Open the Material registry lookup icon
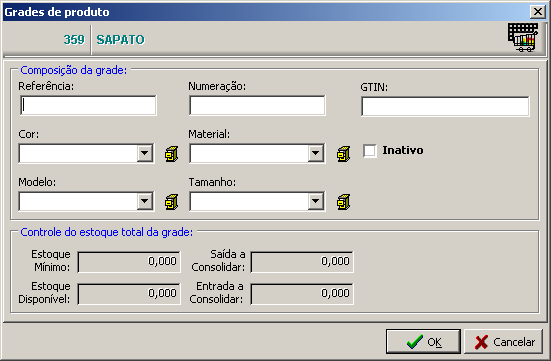Viewport: 551px width, 361px height. [343, 154]
